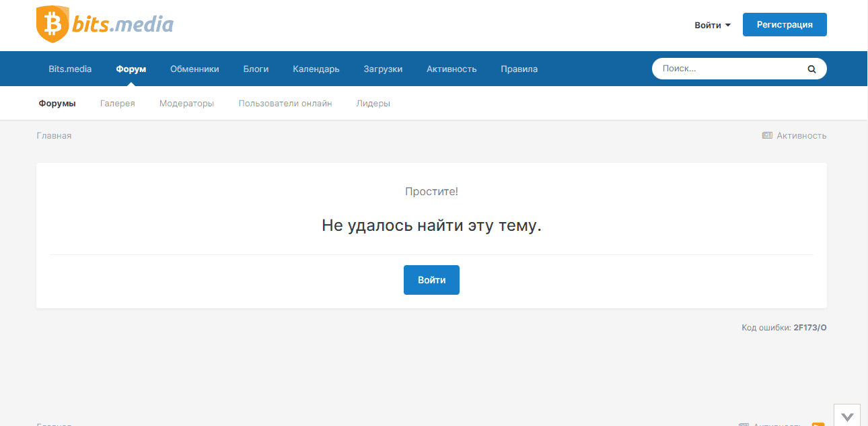
Task: Open the Календарь menu item
Action: (316, 69)
